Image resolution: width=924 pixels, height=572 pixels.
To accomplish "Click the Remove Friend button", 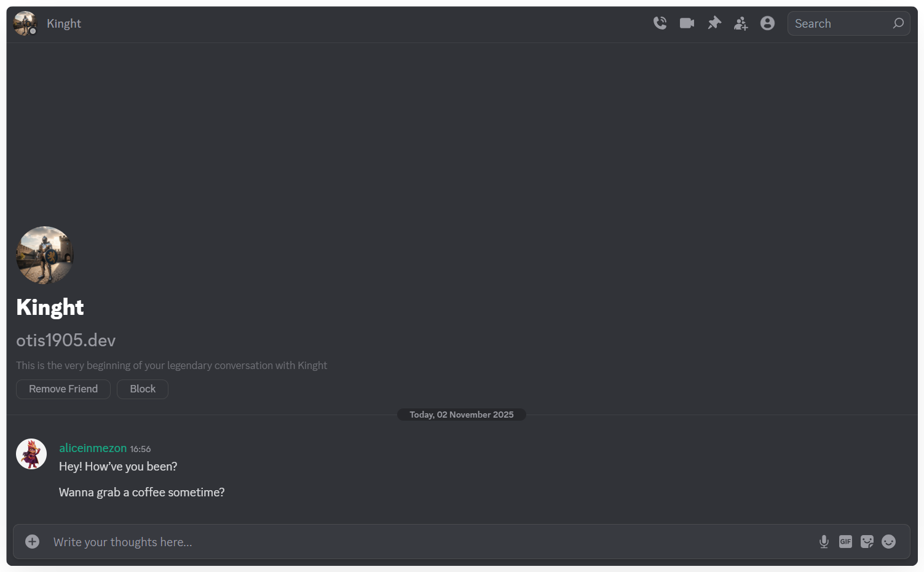I will click(x=63, y=389).
